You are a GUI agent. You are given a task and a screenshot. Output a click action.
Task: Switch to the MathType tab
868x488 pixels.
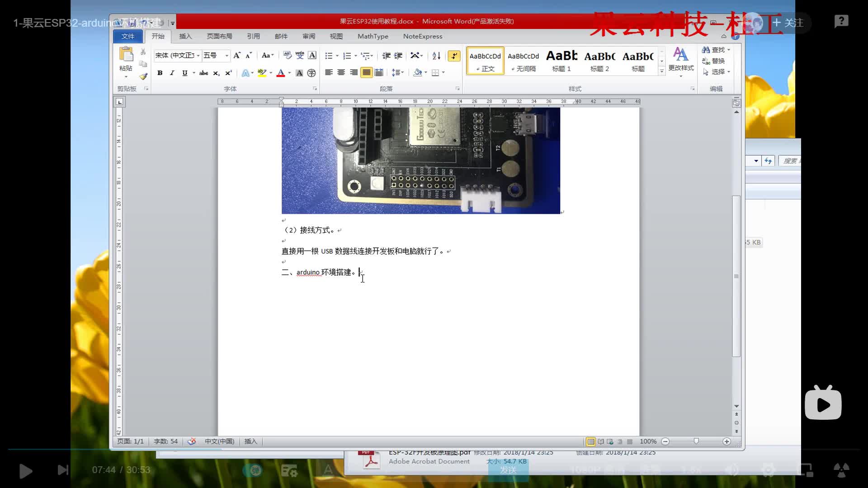tap(373, 36)
